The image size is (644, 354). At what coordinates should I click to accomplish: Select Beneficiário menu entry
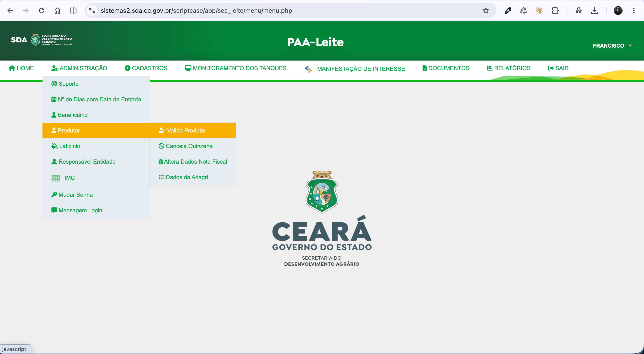click(x=96, y=115)
